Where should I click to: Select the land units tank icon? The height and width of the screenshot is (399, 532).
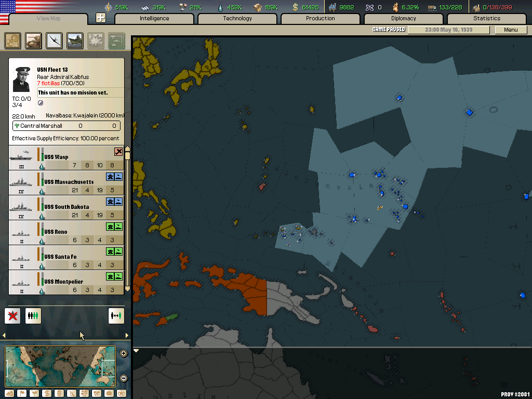point(34,41)
